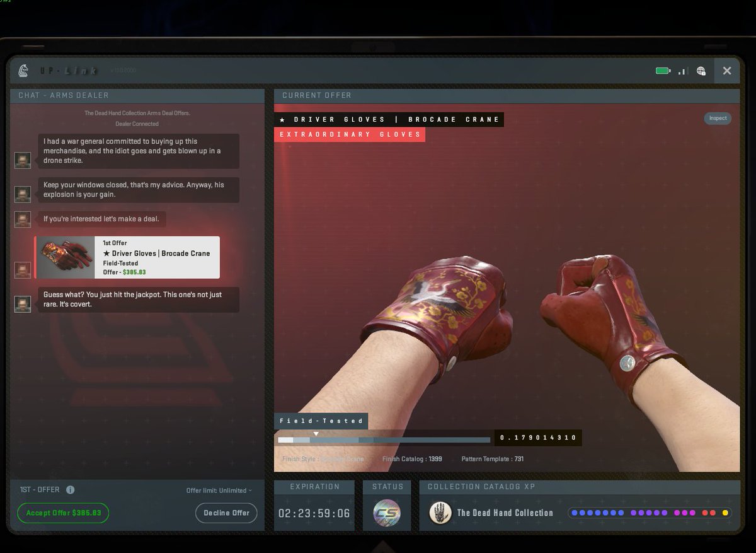Click the Dead Hand Collection Arms Deal Offers line
Viewport: 756px width, 553px height.
point(137,114)
